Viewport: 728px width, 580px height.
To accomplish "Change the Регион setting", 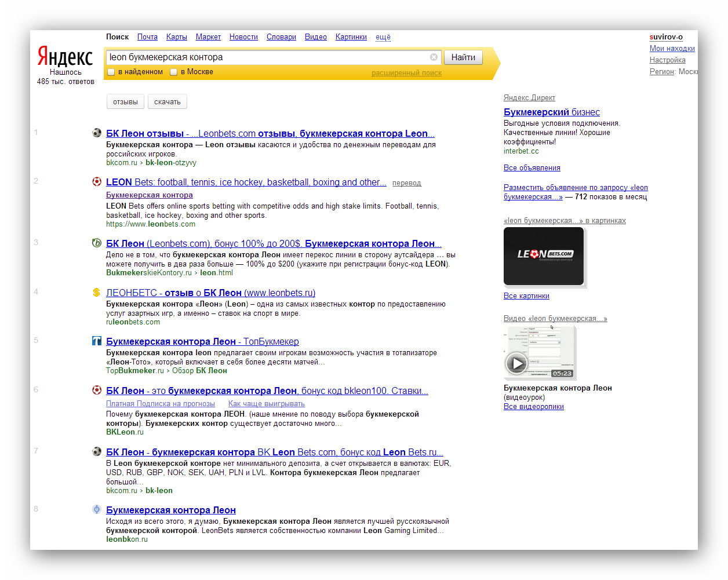I will tap(662, 72).
